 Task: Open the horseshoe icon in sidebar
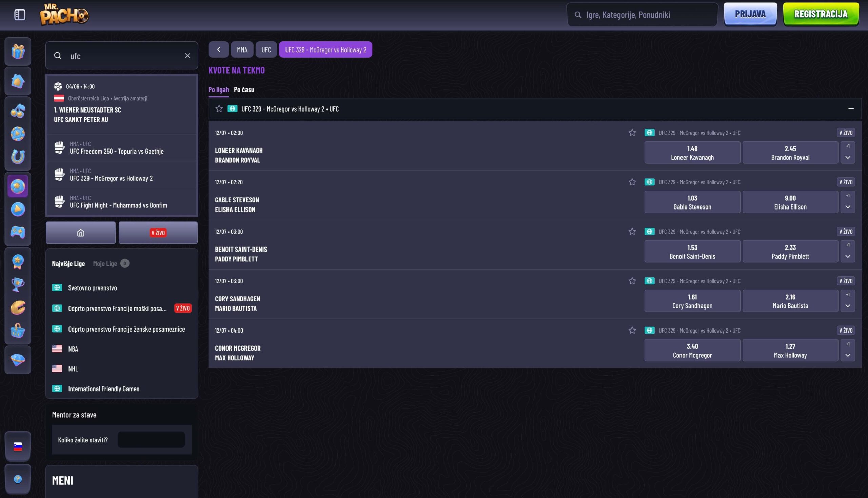click(18, 157)
